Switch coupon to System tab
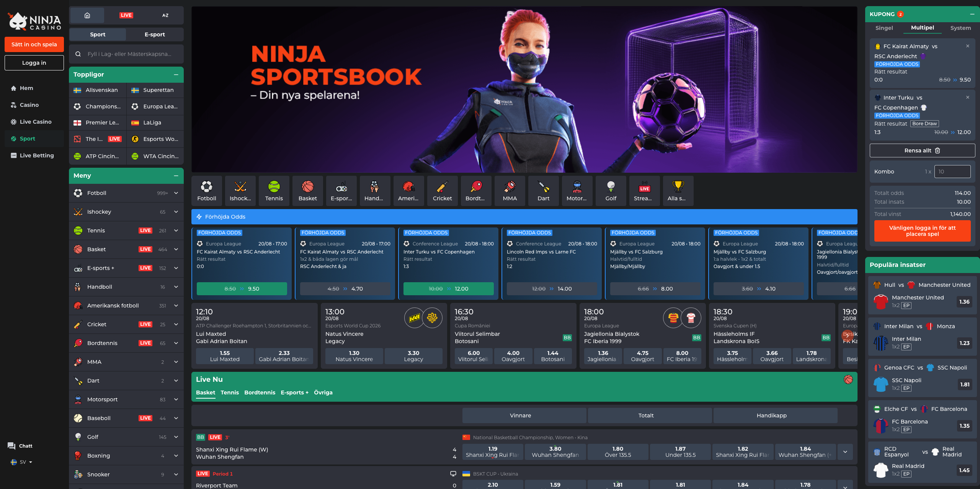This screenshot has height=489, width=980. pos(960,28)
